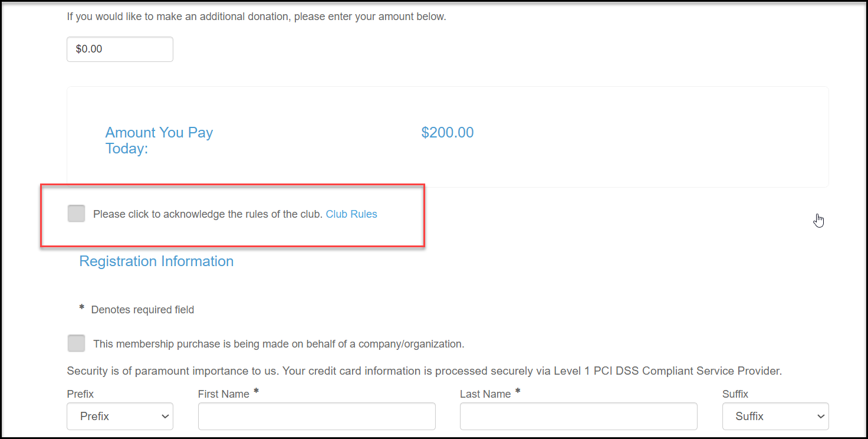This screenshot has width=868, height=439.
Task: Enable the company/organization purchase checkbox
Action: click(x=76, y=343)
